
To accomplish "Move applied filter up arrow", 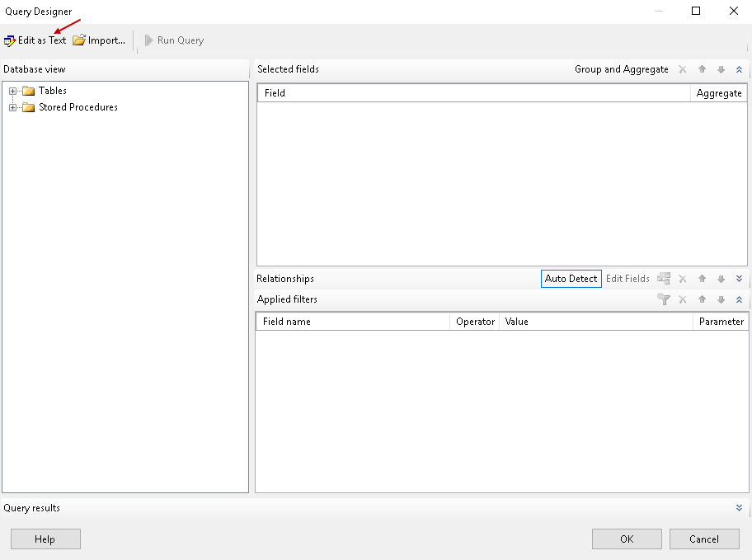I will tap(703, 299).
